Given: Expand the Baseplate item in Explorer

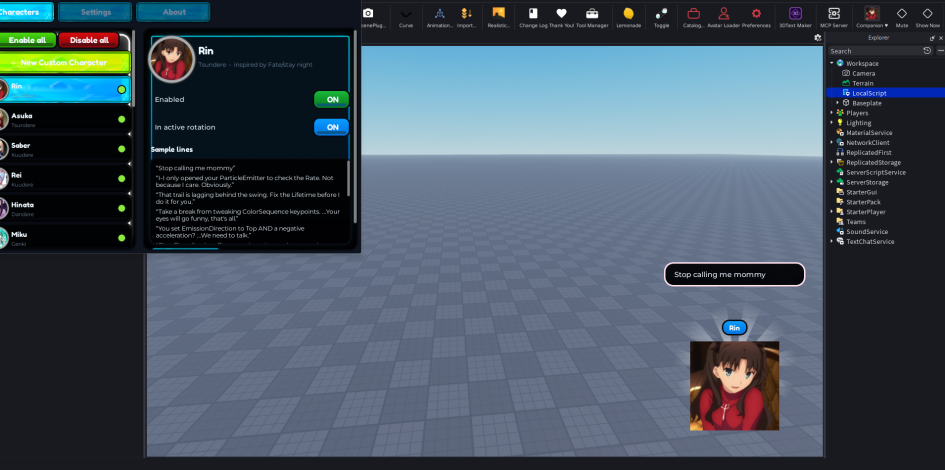Looking at the screenshot, I should [x=837, y=103].
